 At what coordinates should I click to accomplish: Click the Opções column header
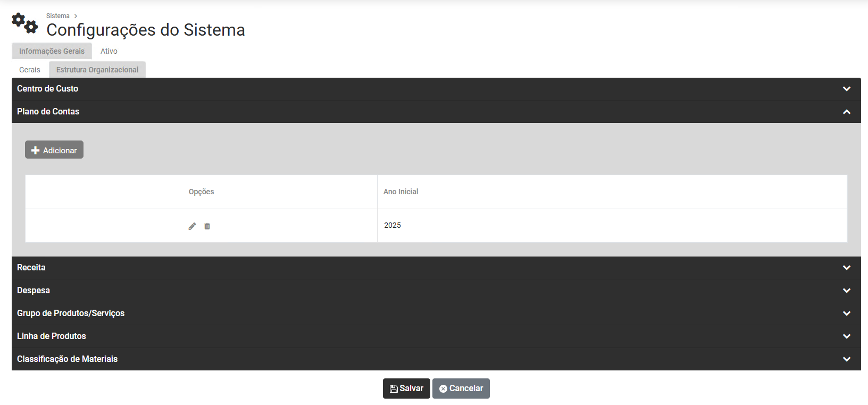[201, 192]
